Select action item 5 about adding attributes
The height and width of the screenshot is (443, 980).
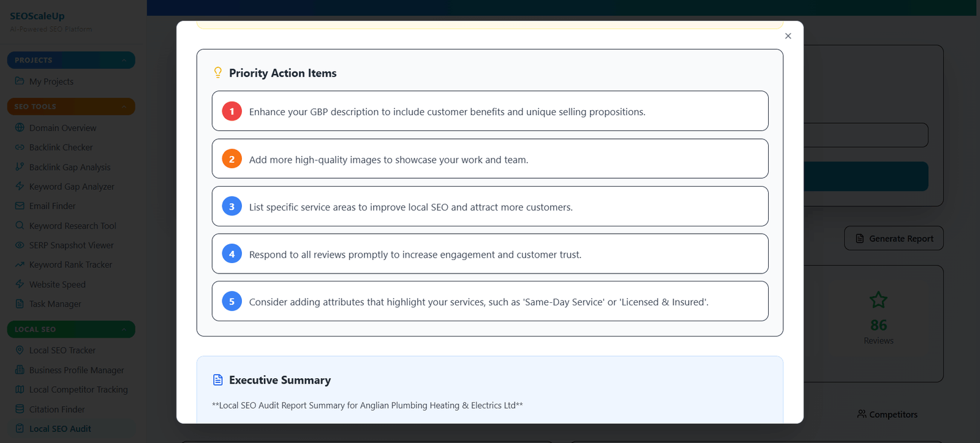tap(490, 301)
